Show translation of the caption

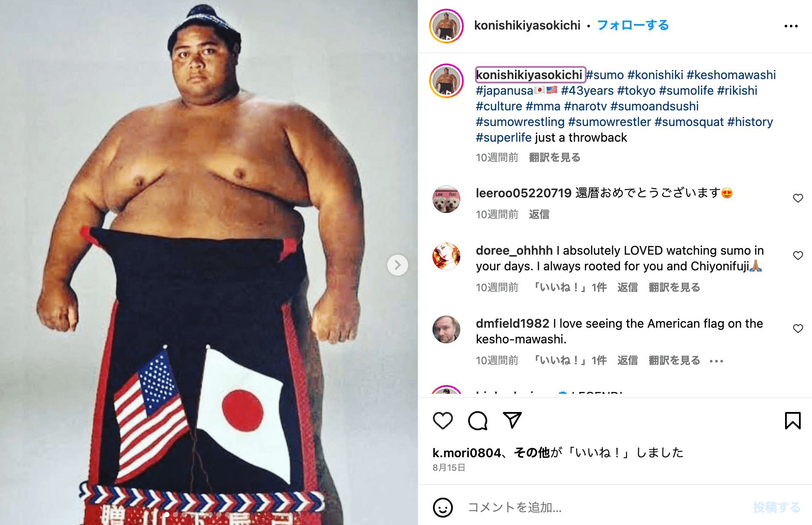[555, 157]
